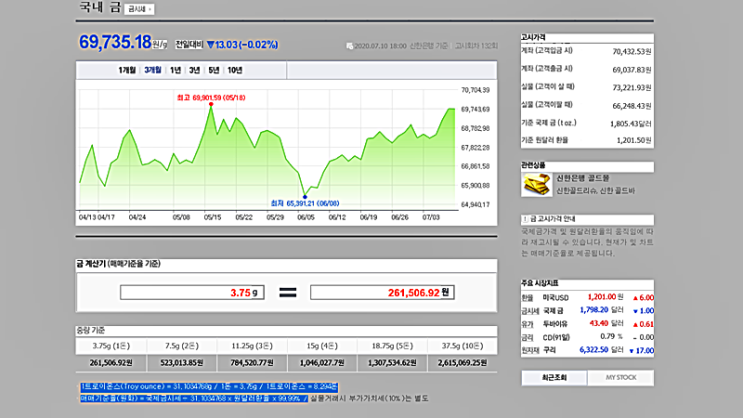743x418 pixels.
Task: Switch chart to the 10년 period
Action: (235, 70)
